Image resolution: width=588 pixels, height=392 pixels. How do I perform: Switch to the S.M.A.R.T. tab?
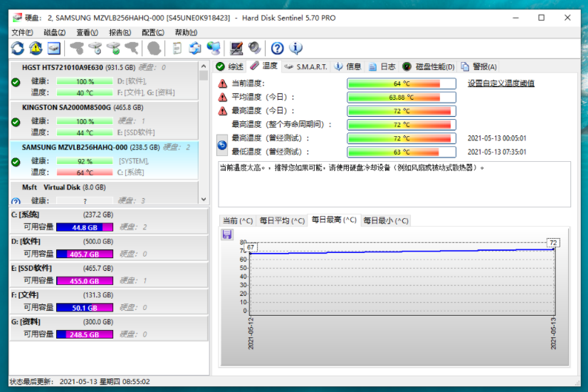click(x=305, y=66)
